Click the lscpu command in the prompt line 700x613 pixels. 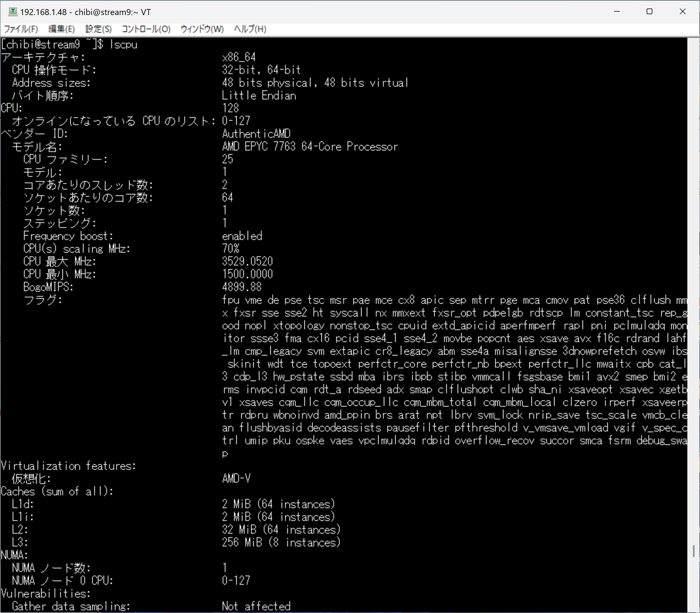(123, 45)
